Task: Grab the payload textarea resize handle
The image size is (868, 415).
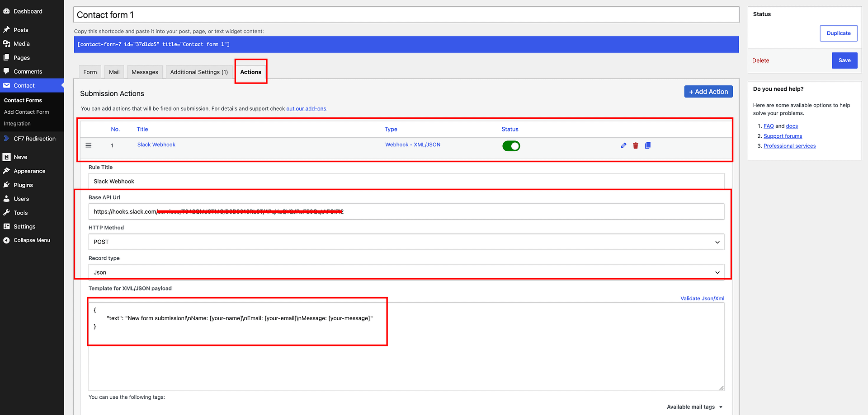Action: tap(721, 388)
